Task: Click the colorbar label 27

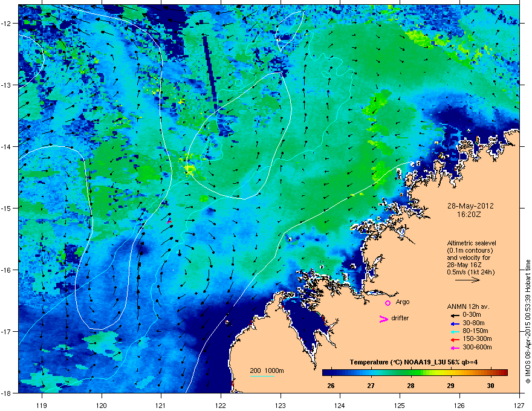Action: [371, 386]
